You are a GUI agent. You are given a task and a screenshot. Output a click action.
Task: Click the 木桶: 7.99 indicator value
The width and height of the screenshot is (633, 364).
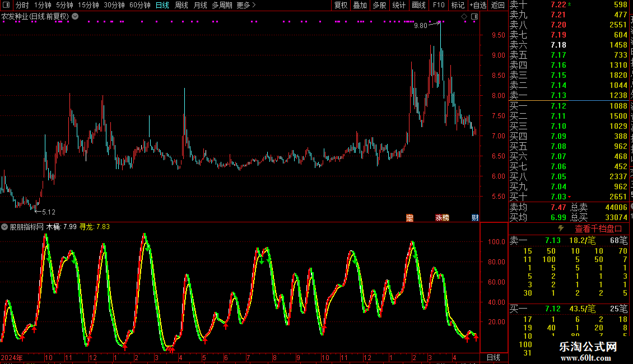pyautogui.click(x=62, y=227)
